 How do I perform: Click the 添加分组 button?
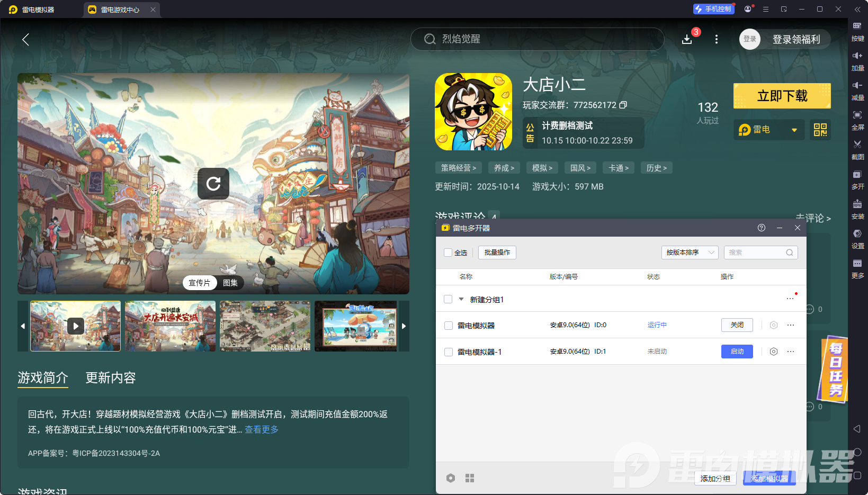coord(715,479)
